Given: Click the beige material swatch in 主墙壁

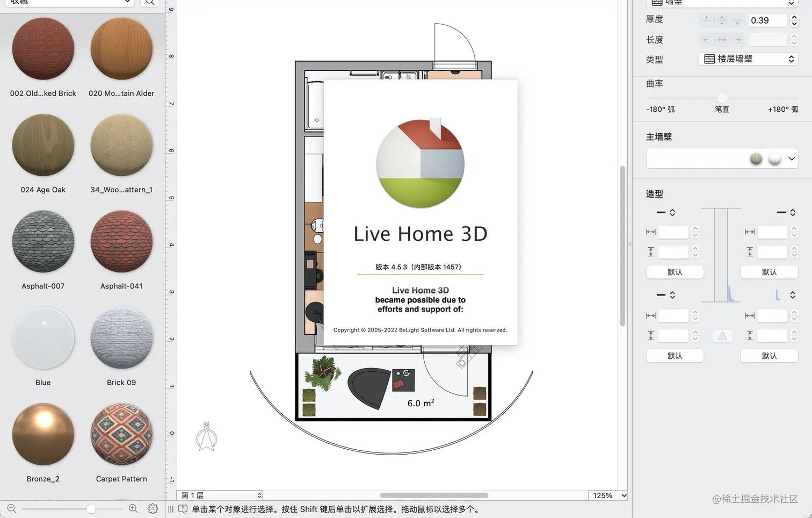Looking at the screenshot, I should (756, 159).
